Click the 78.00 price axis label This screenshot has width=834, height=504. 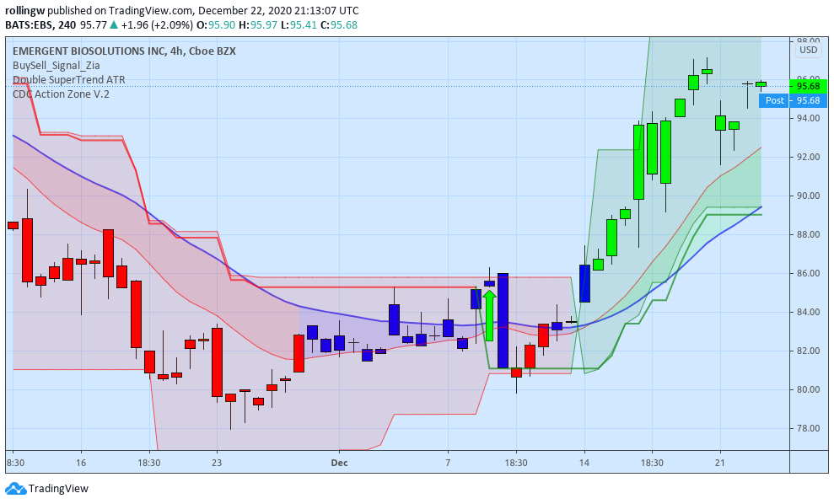click(x=808, y=428)
